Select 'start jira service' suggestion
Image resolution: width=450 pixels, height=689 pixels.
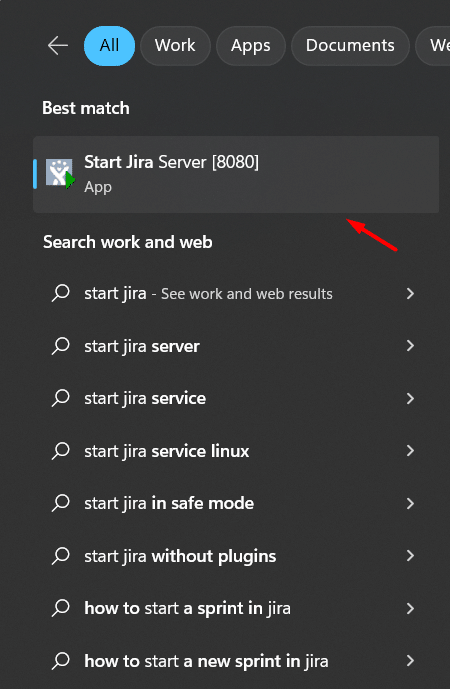click(145, 399)
